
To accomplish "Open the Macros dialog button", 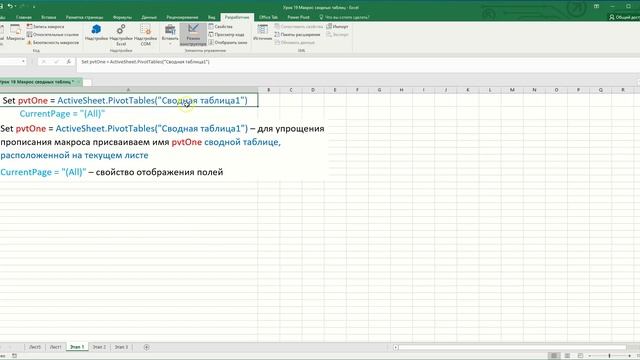I will click(16, 33).
